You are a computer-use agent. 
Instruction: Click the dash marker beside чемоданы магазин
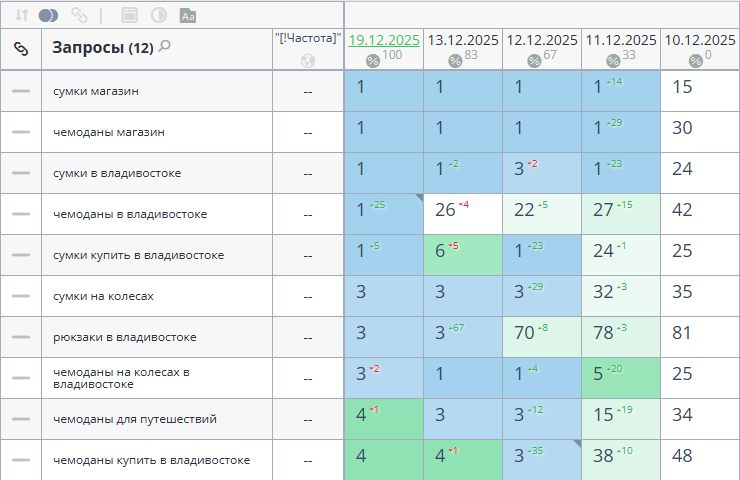21,132
